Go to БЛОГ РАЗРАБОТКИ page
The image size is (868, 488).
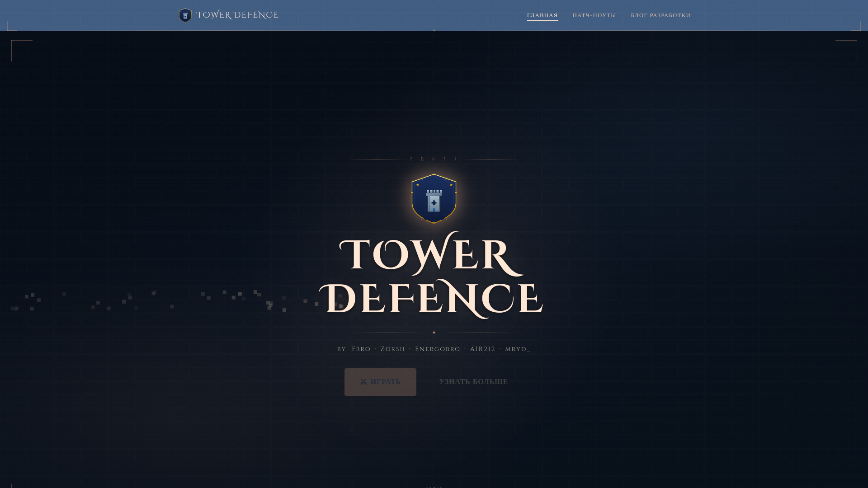click(x=660, y=15)
